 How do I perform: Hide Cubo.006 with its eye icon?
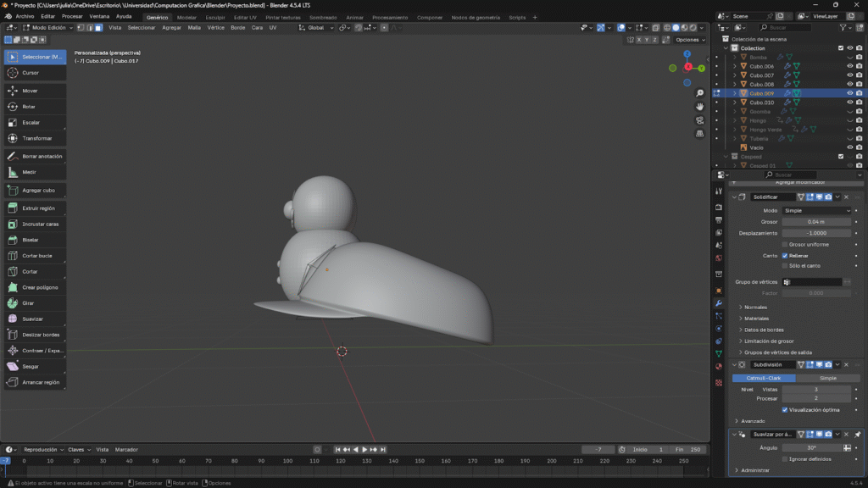point(849,66)
